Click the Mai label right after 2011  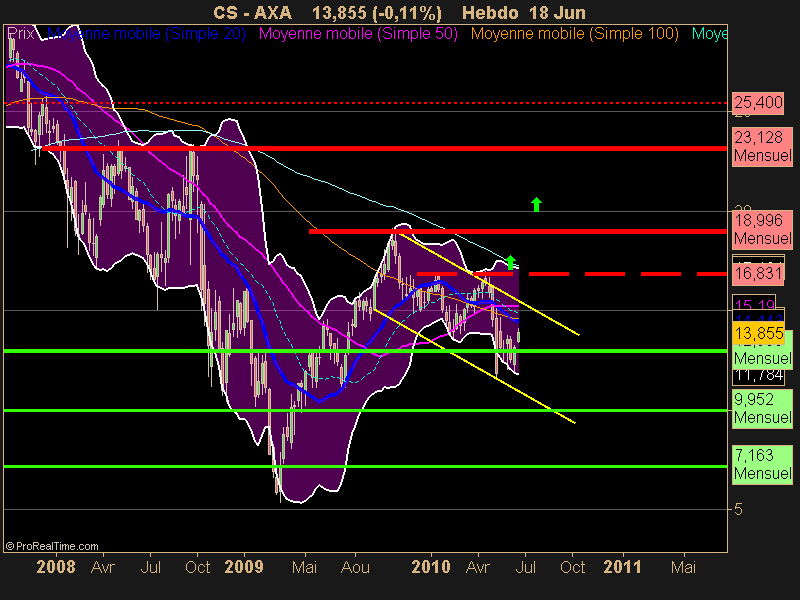(x=683, y=567)
